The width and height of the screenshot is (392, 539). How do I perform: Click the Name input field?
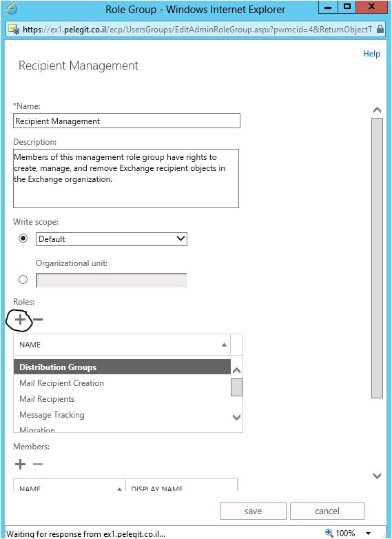point(127,121)
